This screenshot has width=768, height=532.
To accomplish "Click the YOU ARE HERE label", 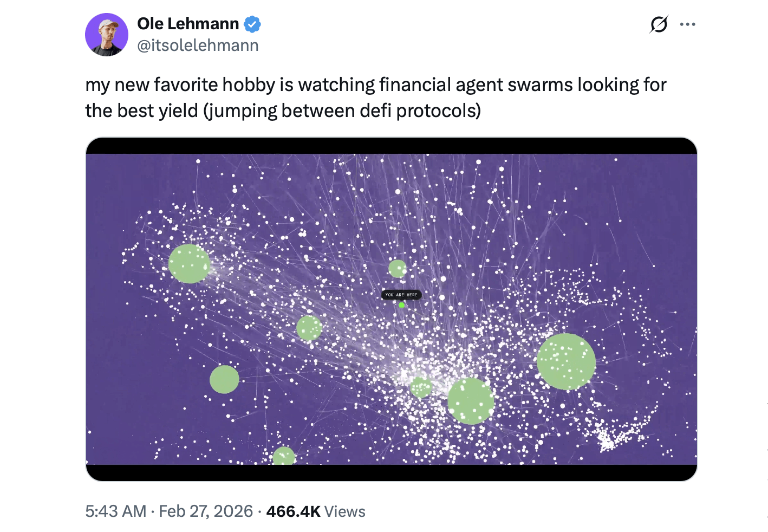I will coord(401,295).
